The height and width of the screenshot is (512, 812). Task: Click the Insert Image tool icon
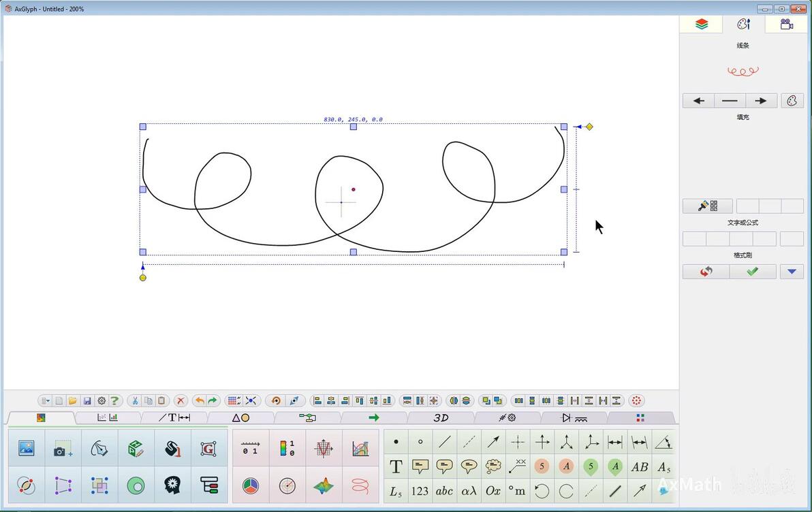pyautogui.click(x=27, y=448)
